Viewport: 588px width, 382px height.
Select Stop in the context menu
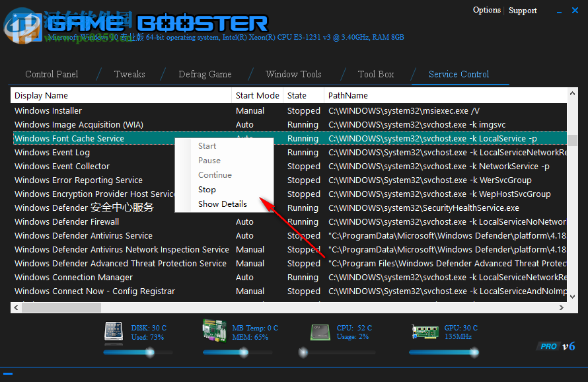coord(207,190)
